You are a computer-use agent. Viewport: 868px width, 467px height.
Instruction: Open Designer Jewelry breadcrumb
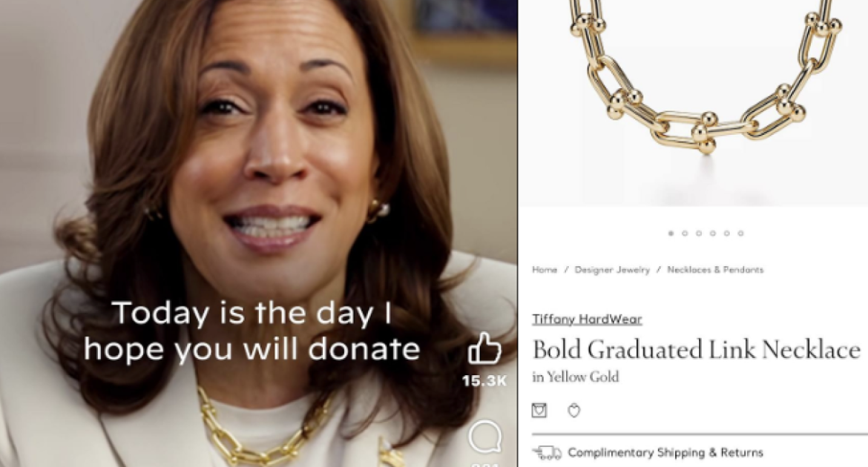click(x=612, y=270)
